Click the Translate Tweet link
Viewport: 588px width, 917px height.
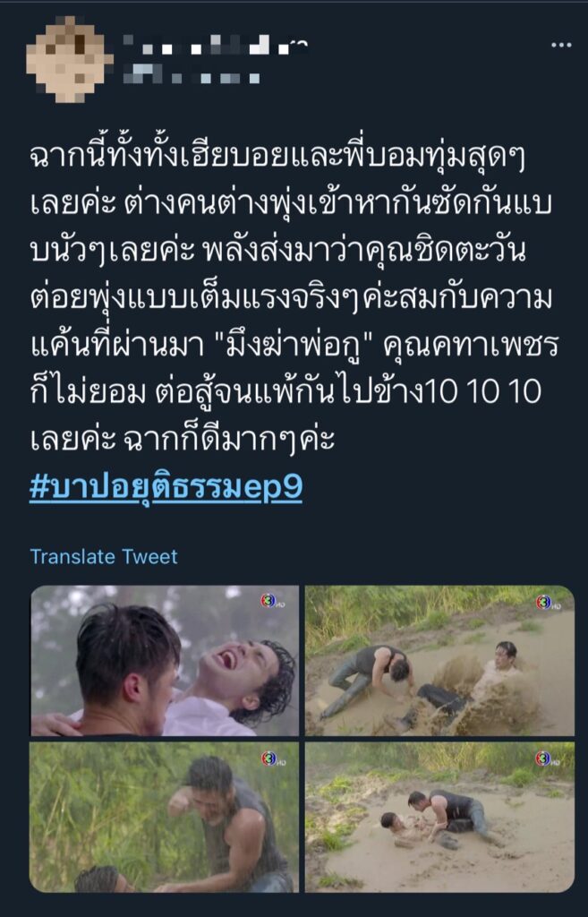click(x=104, y=556)
